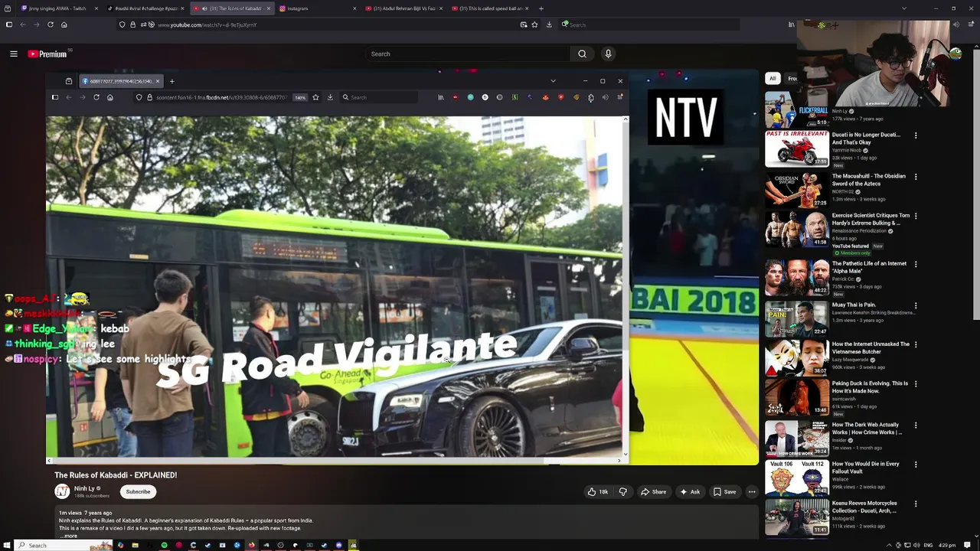Open Spotify from the taskbar

pos(164,545)
